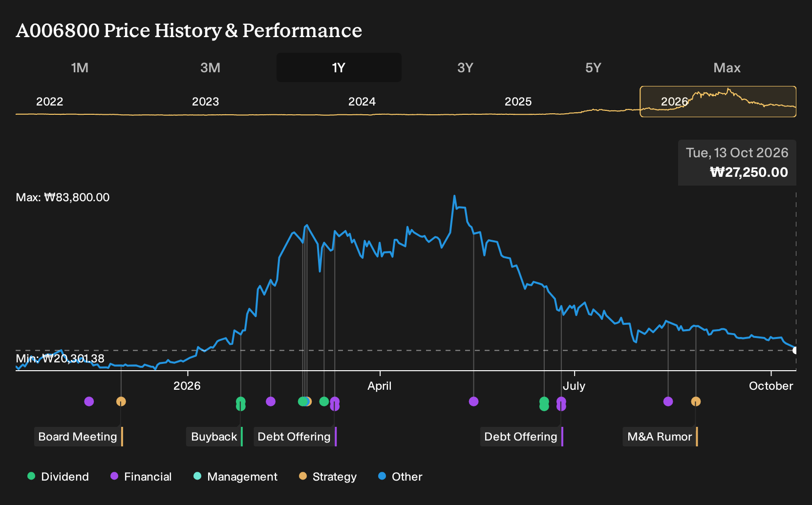Screen dimensions: 812x505
Task: Click the purple event dot before Board Meeting
Action: click(x=89, y=401)
